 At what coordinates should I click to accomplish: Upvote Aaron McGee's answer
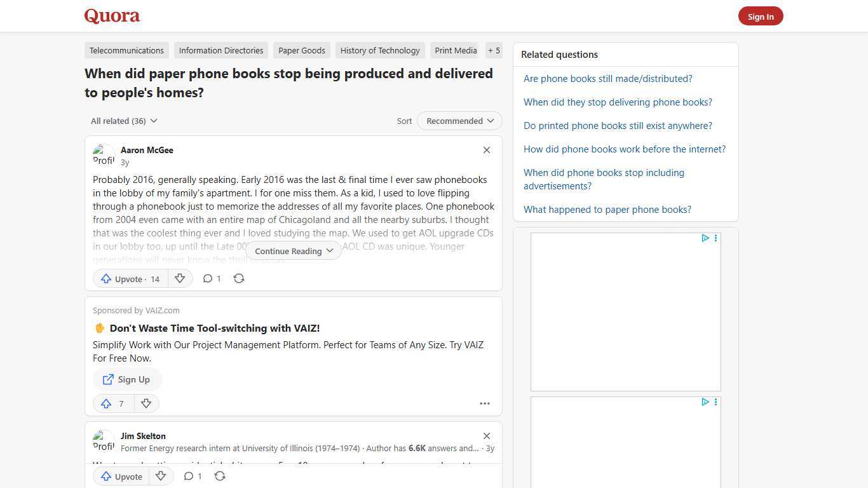pos(130,278)
